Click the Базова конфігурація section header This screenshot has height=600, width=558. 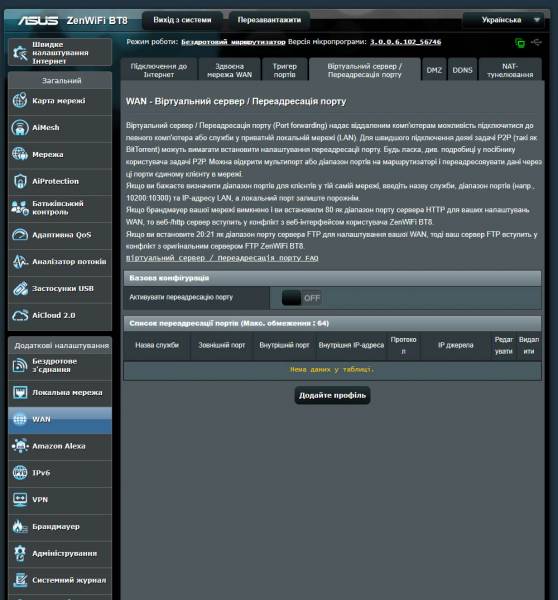coord(332,278)
